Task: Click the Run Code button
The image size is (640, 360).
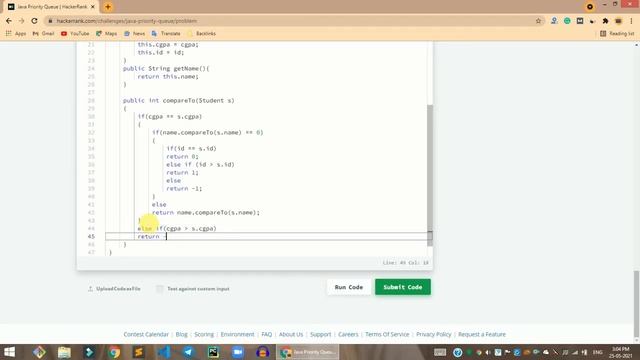Action: (349, 287)
